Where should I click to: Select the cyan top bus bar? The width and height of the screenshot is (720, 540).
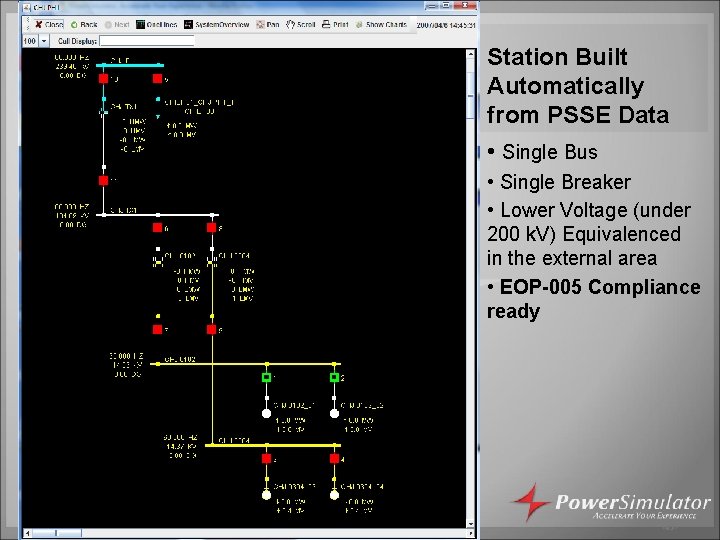coord(130,66)
